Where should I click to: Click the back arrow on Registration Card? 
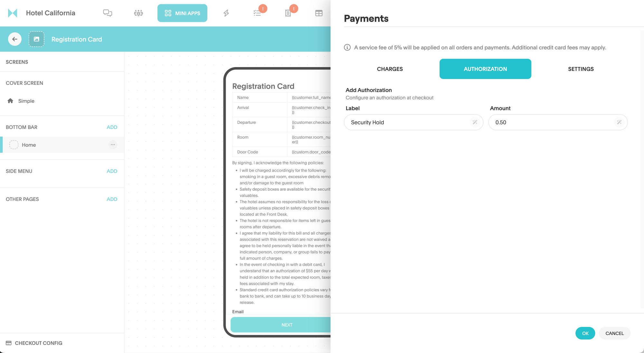[14, 40]
